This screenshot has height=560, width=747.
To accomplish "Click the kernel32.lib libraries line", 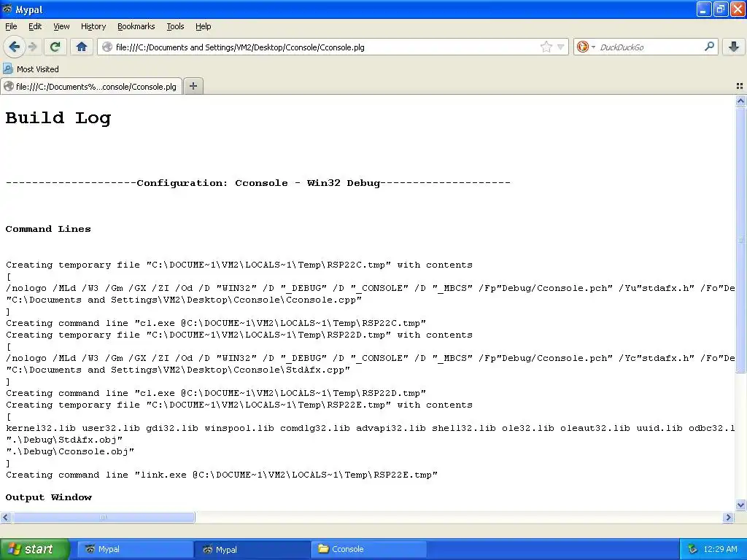I will coord(370,428).
